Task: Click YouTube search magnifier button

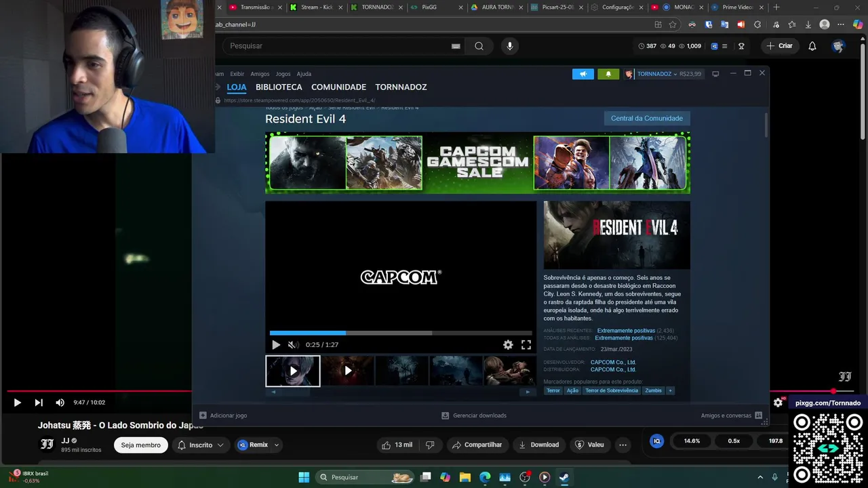Action: click(479, 46)
